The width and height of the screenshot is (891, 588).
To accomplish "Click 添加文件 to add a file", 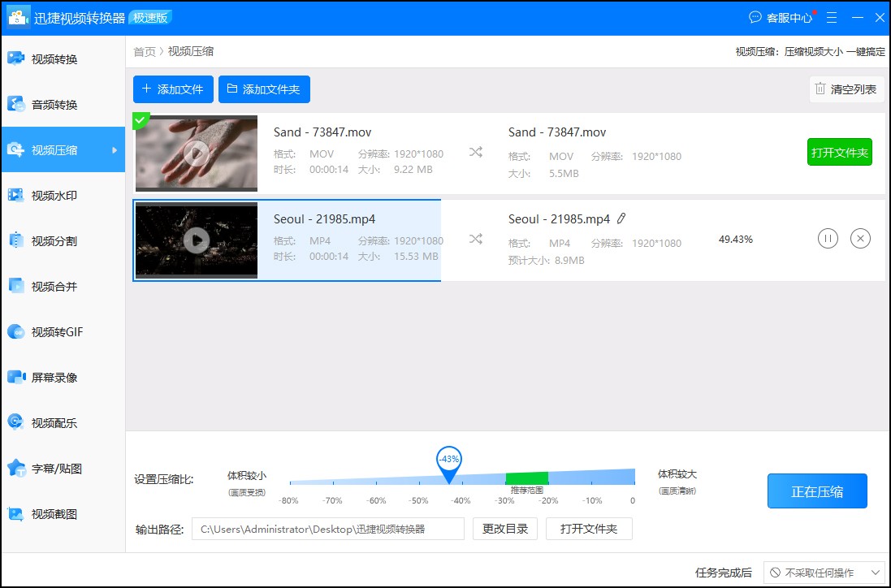I will [x=173, y=89].
